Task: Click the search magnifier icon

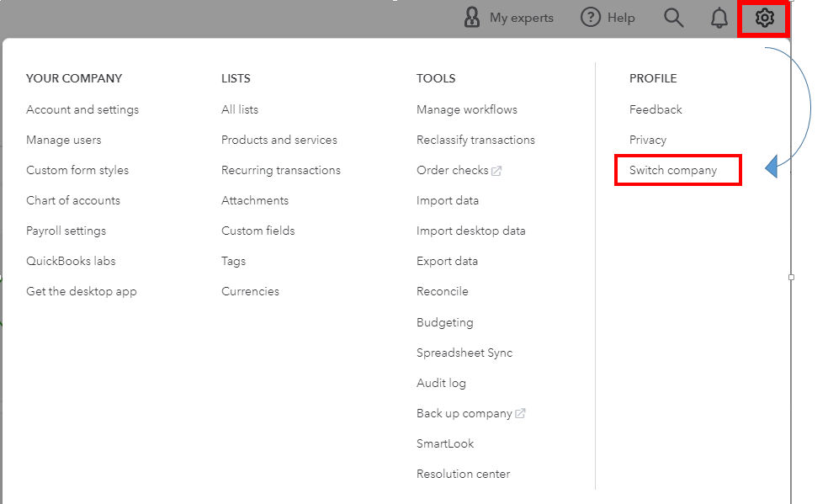Action: [x=673, y=18]
